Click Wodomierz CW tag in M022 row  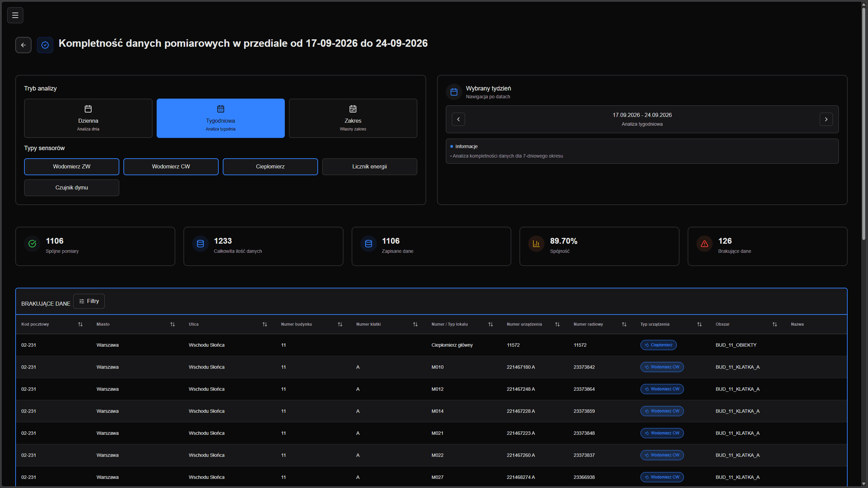pos(662,455)
